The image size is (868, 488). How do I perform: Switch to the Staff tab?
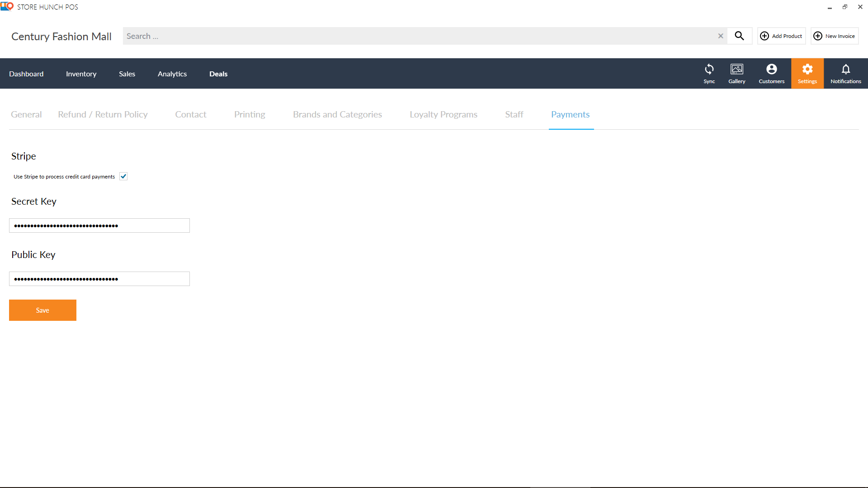514,114
